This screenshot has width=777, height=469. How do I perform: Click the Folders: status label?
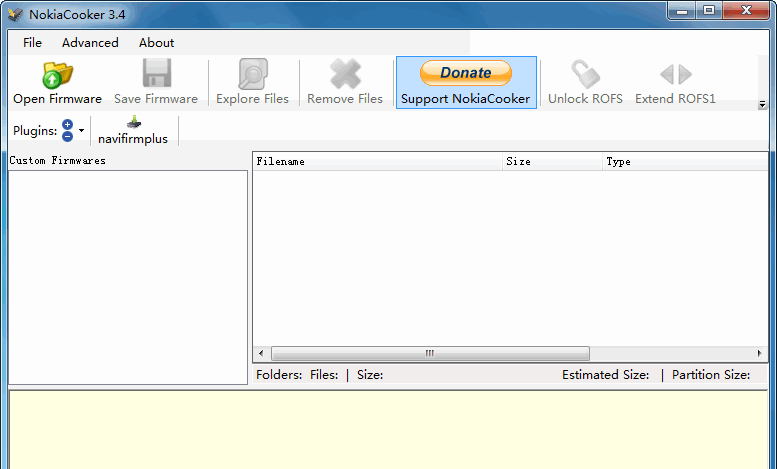pos(279,375)
